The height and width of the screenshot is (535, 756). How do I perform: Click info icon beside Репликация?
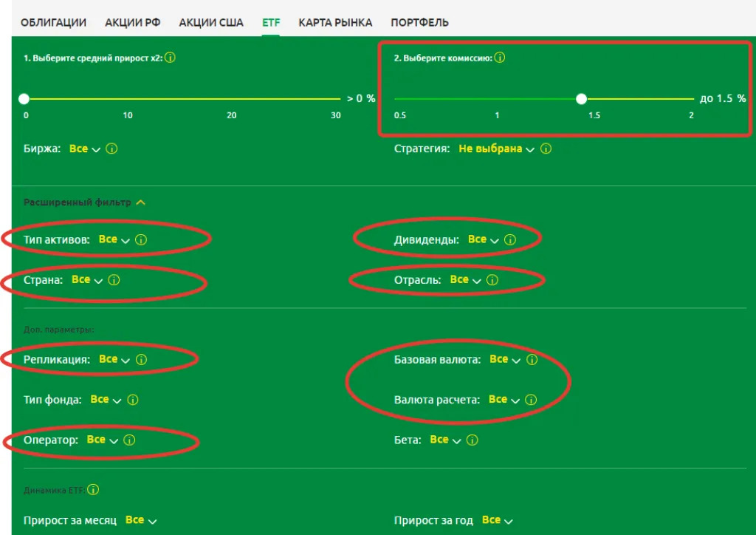pyautogui.click(x=142, y=360)
